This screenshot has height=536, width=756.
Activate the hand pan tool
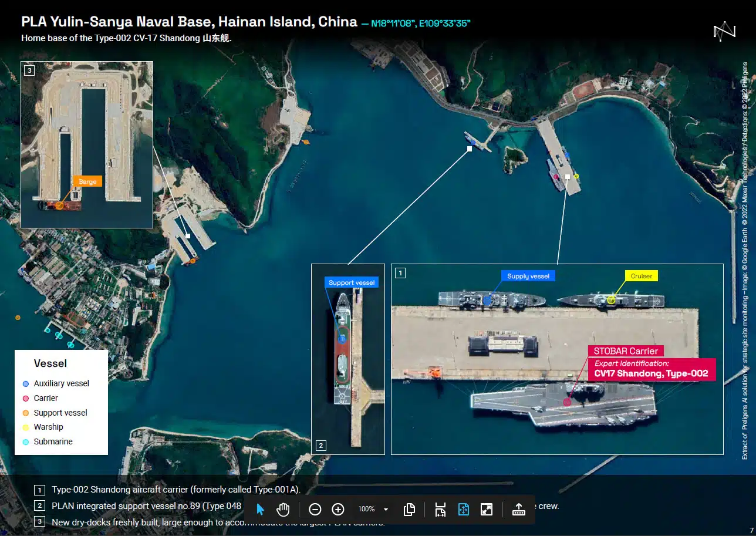(283, 509)
